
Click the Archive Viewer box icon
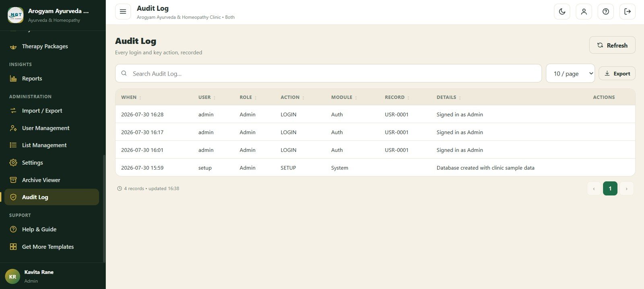(x=13, y=180)
